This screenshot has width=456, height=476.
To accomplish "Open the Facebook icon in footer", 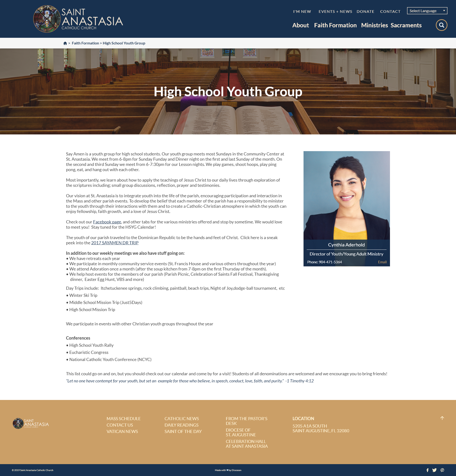I will pos(427,470).
